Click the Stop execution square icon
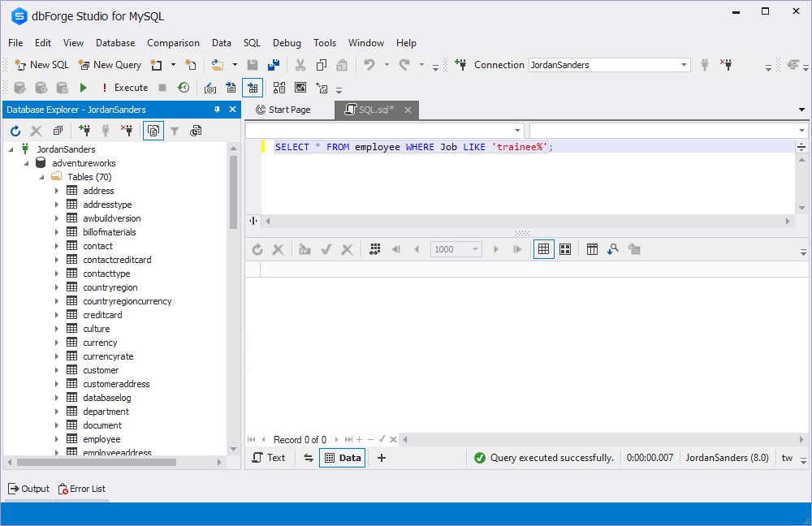812x526 pixels. click(162, 88)
